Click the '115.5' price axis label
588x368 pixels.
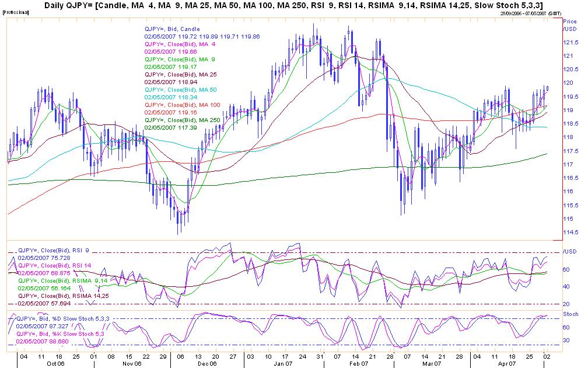[570, 206]
